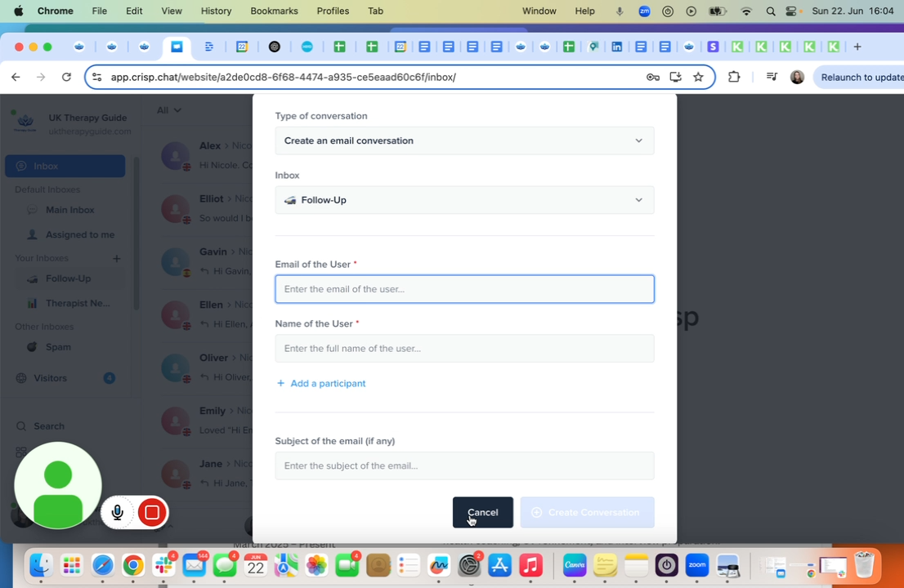The image size is (904, 588).
Task: Mute the recording microphone button
Action: (118, 513)
